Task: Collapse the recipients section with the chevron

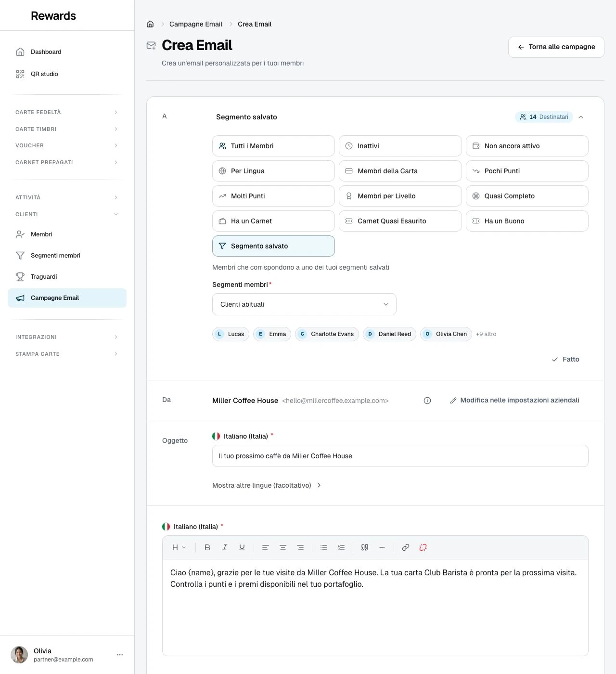Action: click(x=581, y=117)
